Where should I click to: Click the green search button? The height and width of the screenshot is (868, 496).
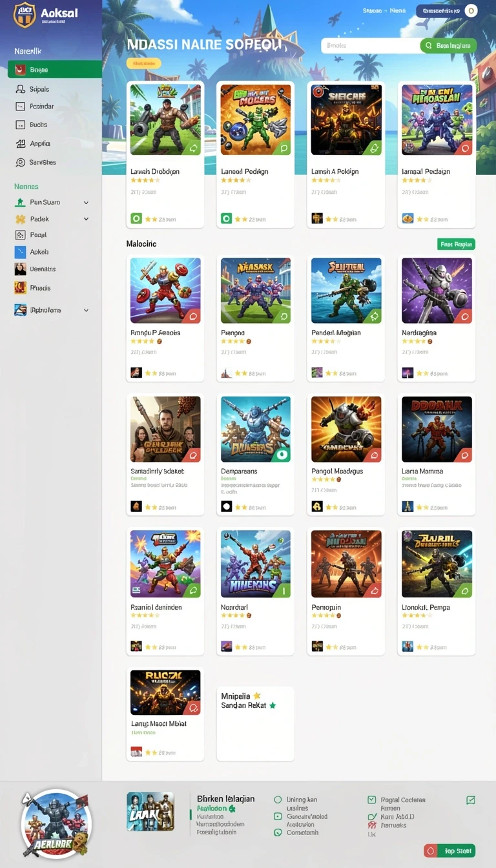click(x=448, y=45)
